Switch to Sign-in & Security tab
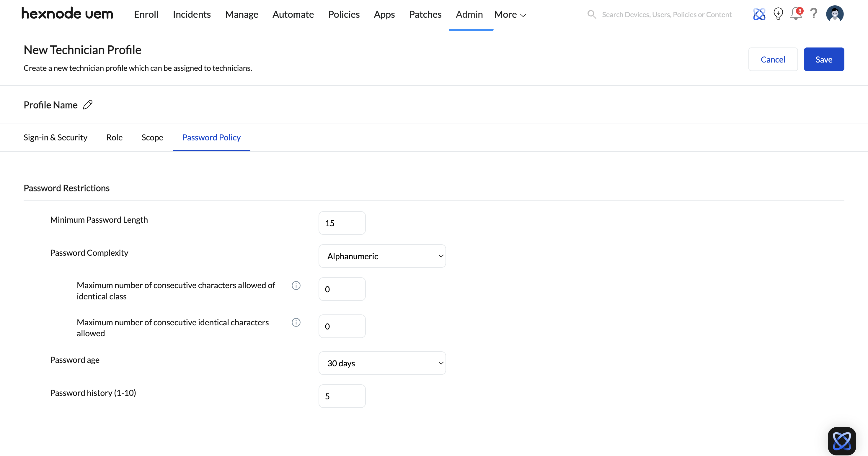This screenshot has height=456, width=868. click(x=56, y=137)
